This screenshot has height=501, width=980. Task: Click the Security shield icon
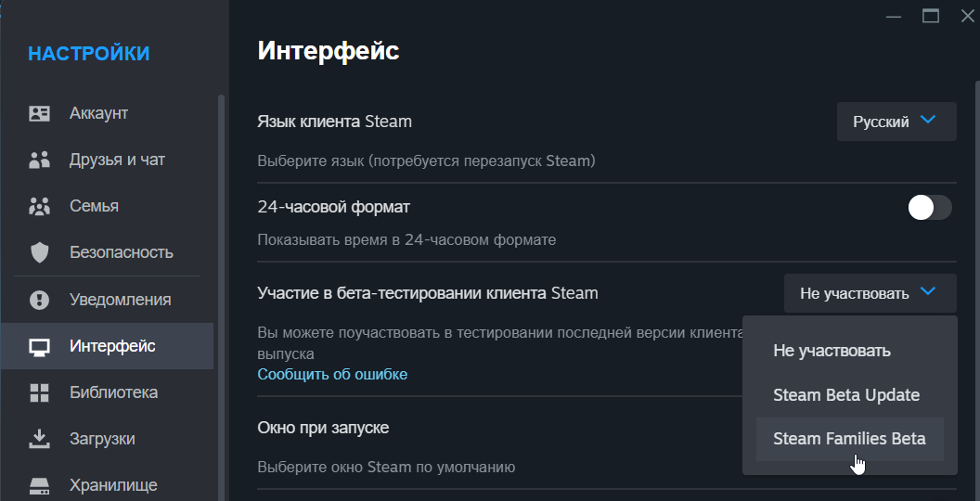39,252
